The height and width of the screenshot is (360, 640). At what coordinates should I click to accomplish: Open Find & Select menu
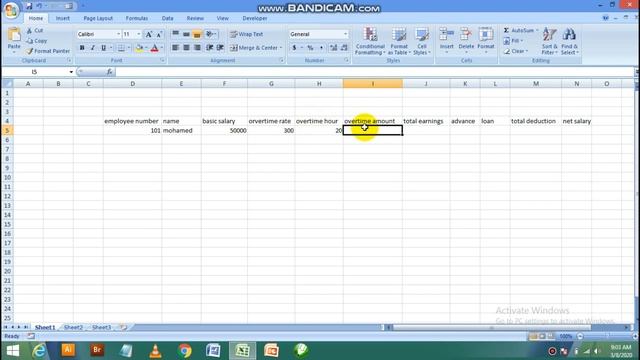569,41
